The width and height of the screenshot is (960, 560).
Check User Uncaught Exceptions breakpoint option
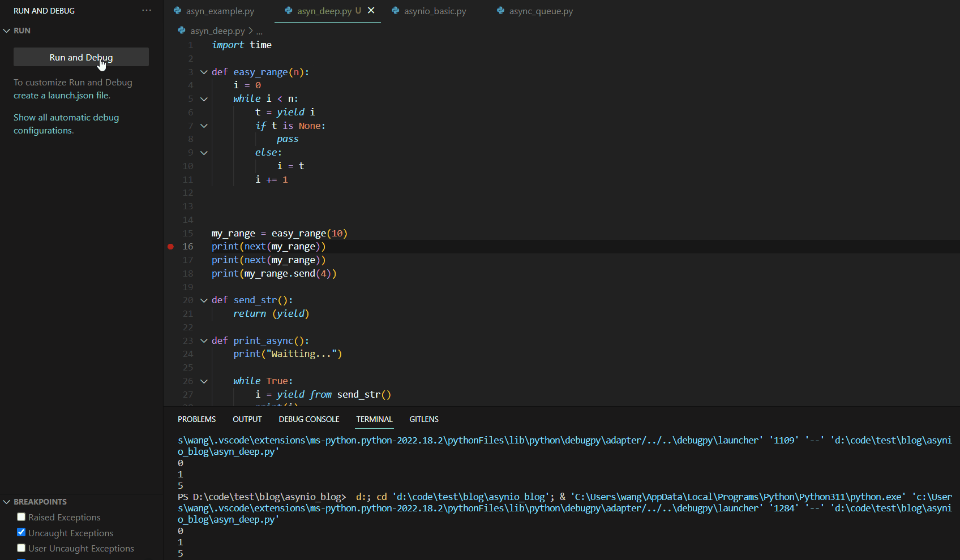point(21,548)
